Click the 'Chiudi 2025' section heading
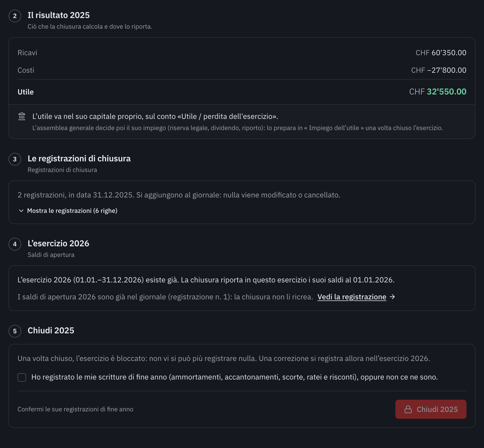Image resolution: width=484 pixels, height=448 pixels. pyautogui.click(x=51, y=330)
